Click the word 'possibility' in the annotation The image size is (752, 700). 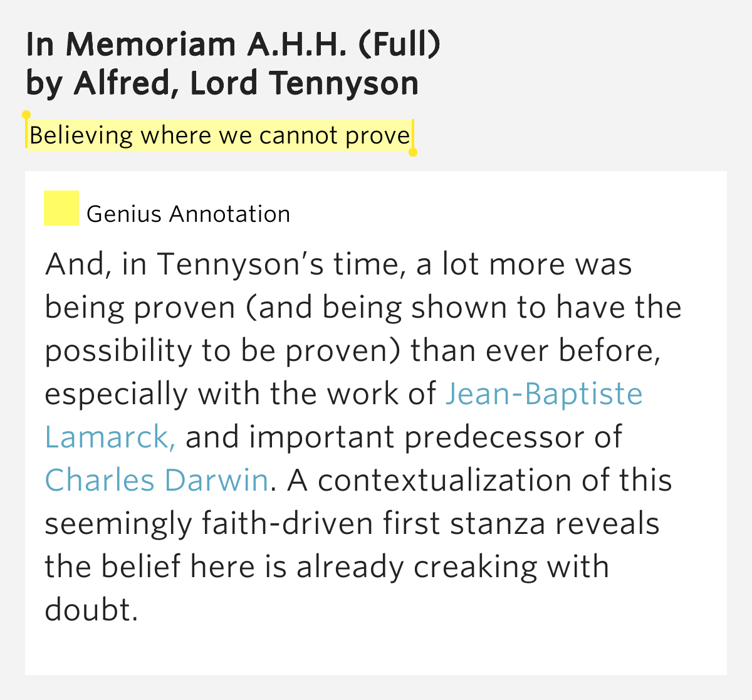pyautogui.click(x=118, y=351)
